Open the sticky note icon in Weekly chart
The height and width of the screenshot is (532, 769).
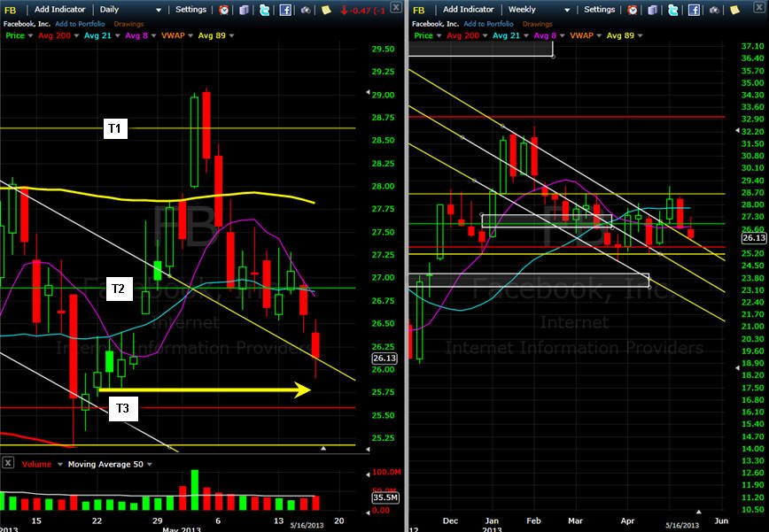tap(734, 10)
